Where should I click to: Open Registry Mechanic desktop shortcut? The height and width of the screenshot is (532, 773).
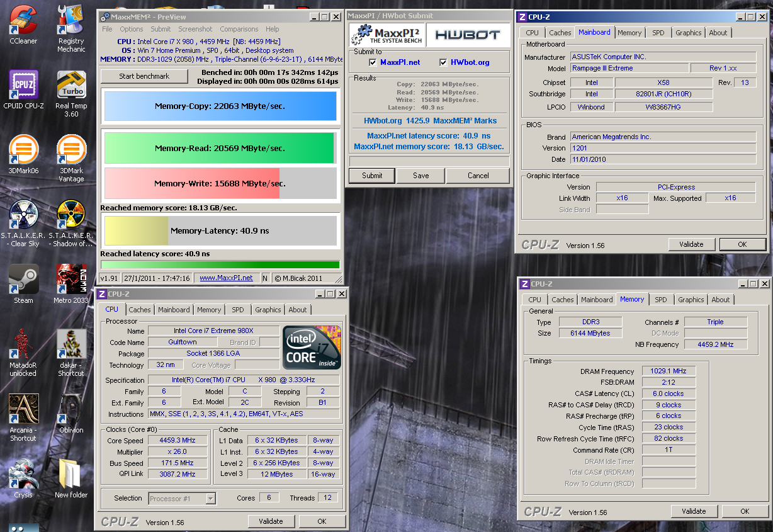pyautogui.click(x=71, y=28)
